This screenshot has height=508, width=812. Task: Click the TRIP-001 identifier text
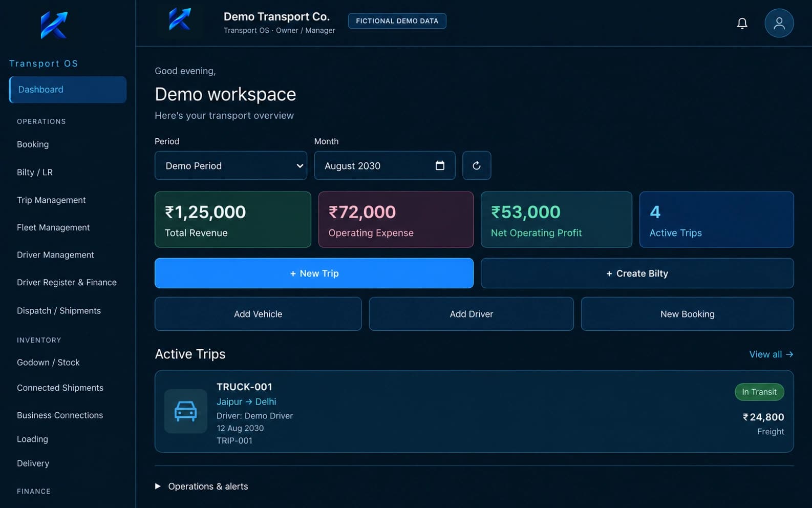[x=234, y=441]
